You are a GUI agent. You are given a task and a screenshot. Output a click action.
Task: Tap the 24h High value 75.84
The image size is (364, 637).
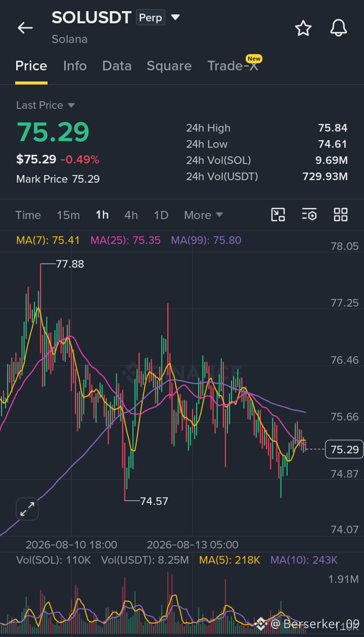[333, 128]
